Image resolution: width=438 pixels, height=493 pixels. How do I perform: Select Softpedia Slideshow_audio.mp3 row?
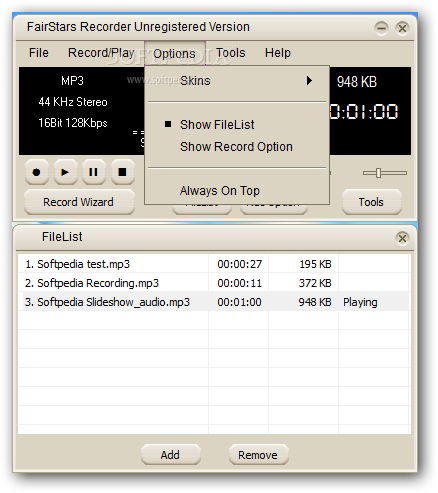[213, 302]
